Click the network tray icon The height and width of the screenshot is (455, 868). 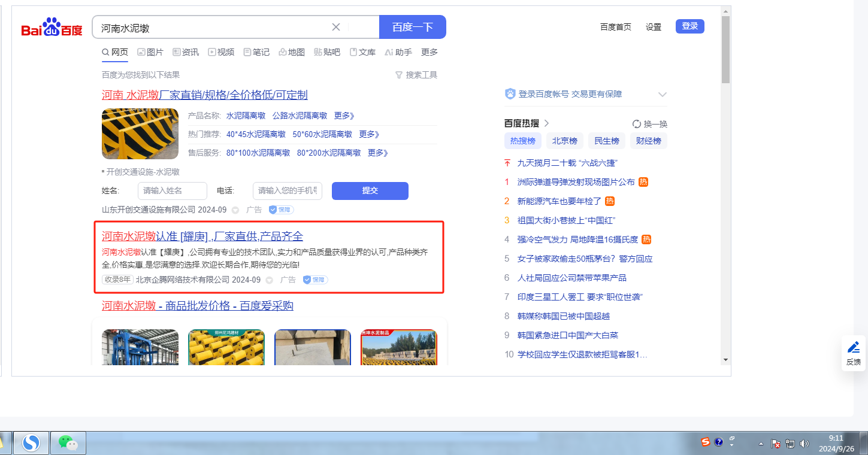tap(790, 444)
